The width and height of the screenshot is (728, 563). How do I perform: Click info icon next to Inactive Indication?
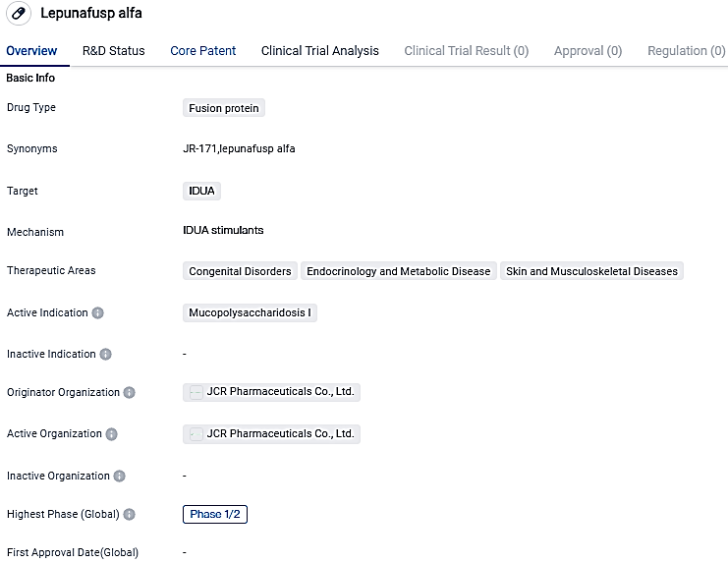tap(106, 355)
